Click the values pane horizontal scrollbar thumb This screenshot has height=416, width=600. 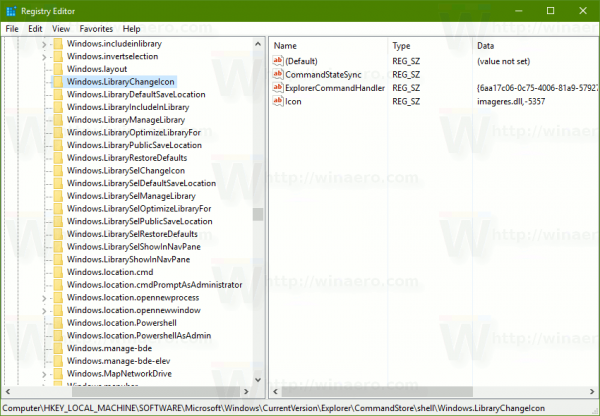pos(377,392)
